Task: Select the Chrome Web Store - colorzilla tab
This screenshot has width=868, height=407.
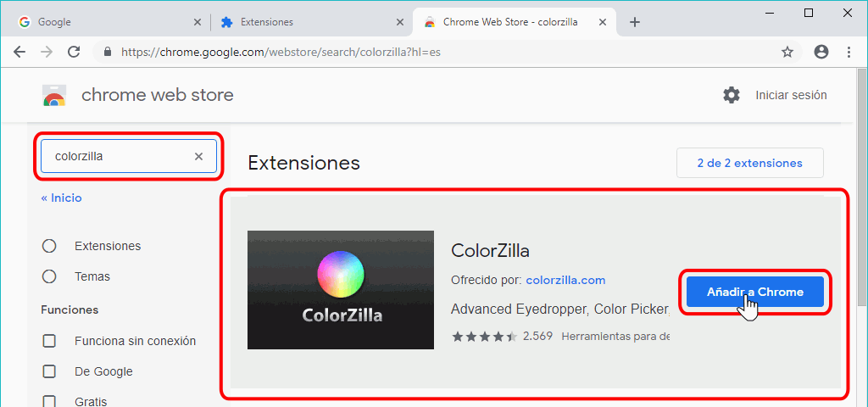Action: 515,22
